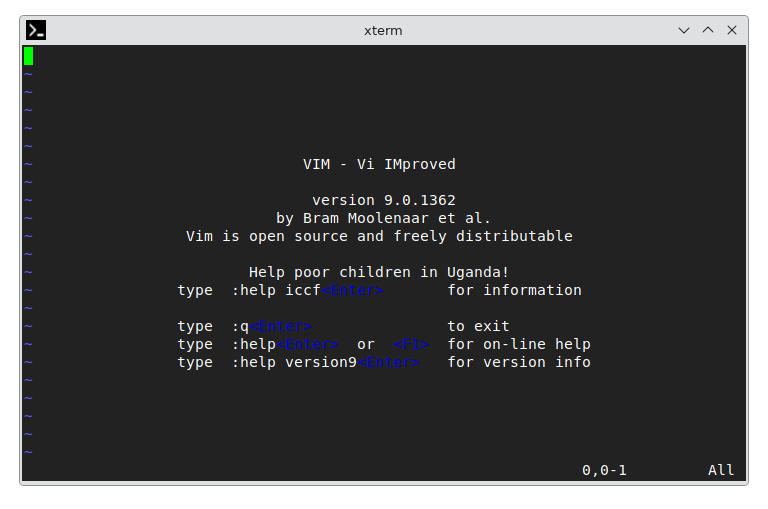Click 'Vim is open source and freely distributable'
This screenshot has height=509, width=768.
[x=379, y=236]
